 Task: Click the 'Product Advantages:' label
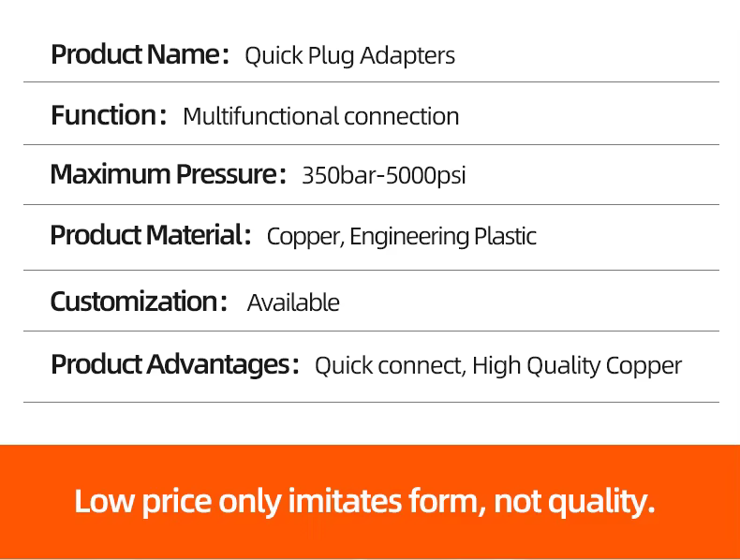[x=174, y=364]
